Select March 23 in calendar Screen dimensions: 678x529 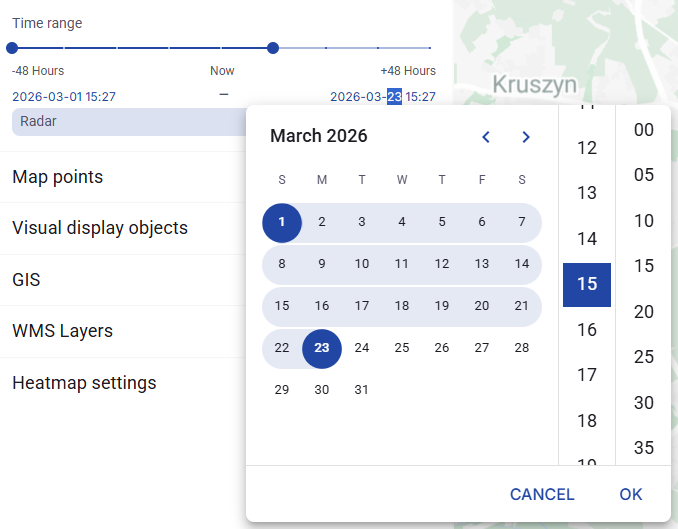(x=322, y=348)
